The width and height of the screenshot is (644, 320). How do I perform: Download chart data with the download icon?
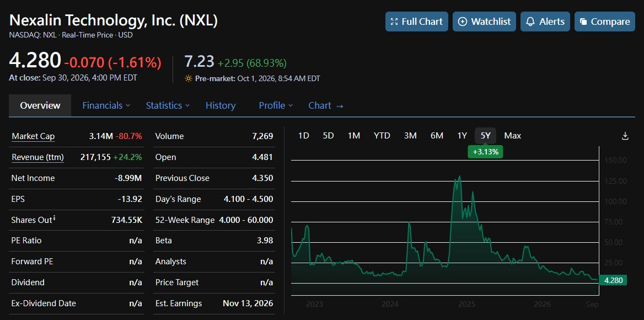point(625,136)
